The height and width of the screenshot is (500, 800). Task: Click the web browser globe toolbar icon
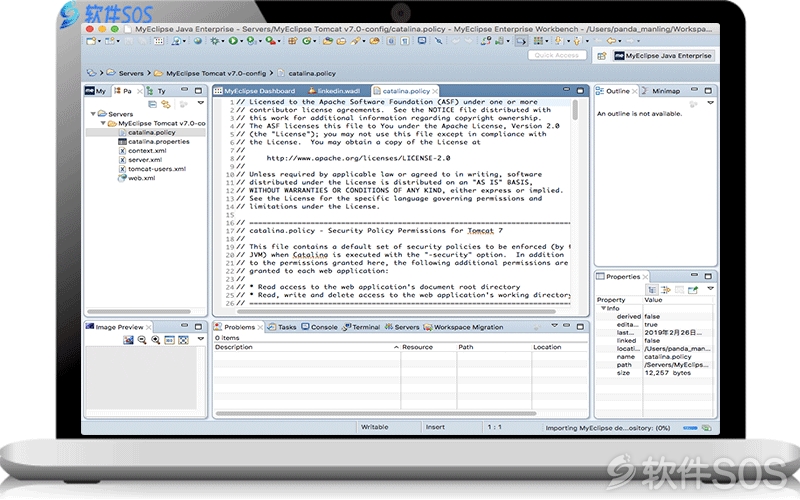click(198, 41)
